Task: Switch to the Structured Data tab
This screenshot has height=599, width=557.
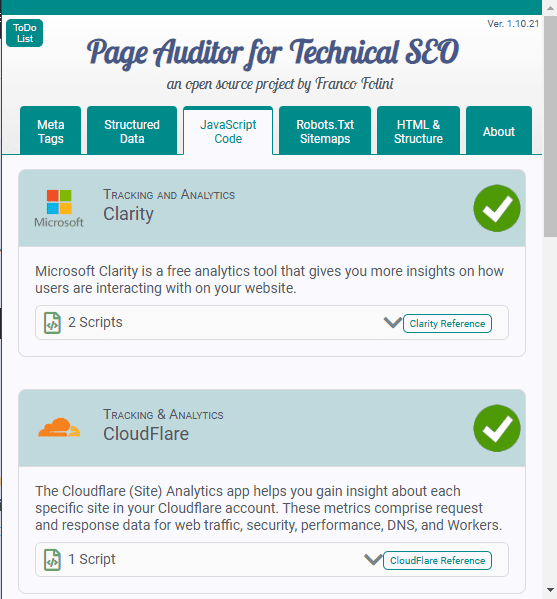Action: coord(132,131)
